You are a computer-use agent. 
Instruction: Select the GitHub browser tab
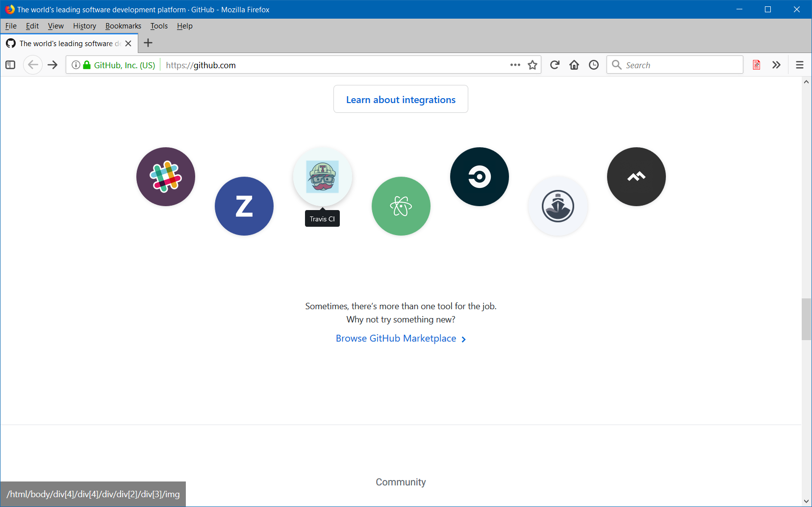(69, 43)
